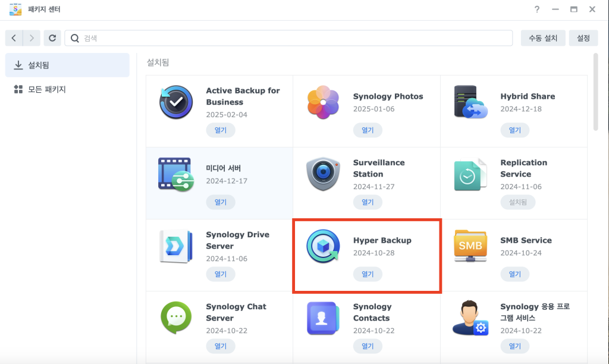Image resolution: width=609 pixels, height=364 pixels.
Task: Open Surveillance Station with 열기
Action: pos(368,202)
